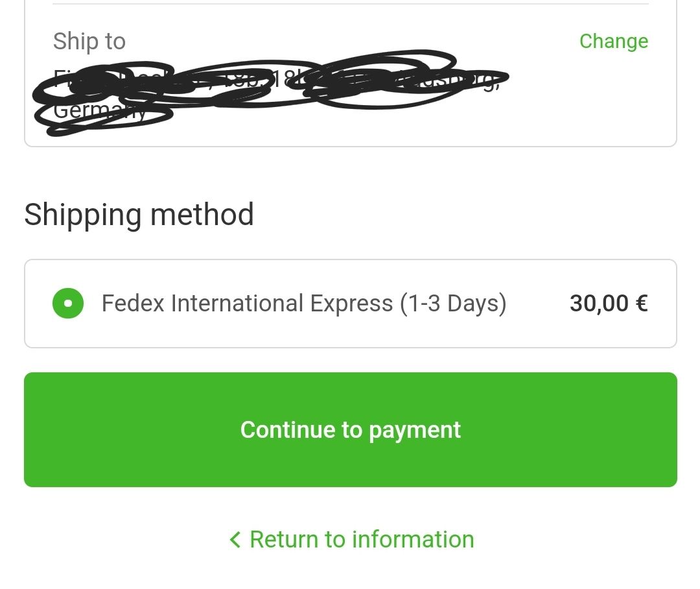Click the Shipping method heading
Viewport: 700px width, 589px height.
pyautogui.click(x=139, y=215)
